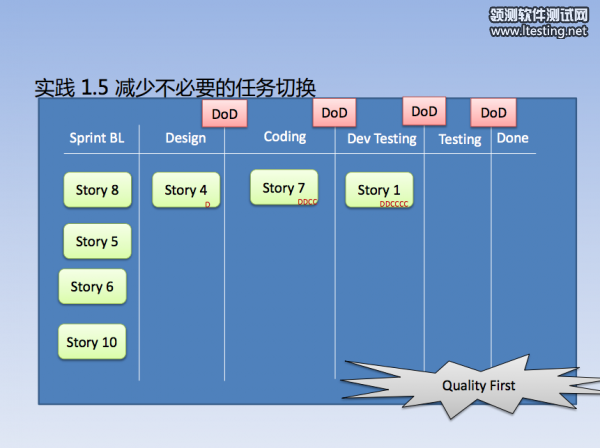This screenshot has width=600, height=448.
Task: Click the DoD tag after Design column
Action: coord(225,114)
